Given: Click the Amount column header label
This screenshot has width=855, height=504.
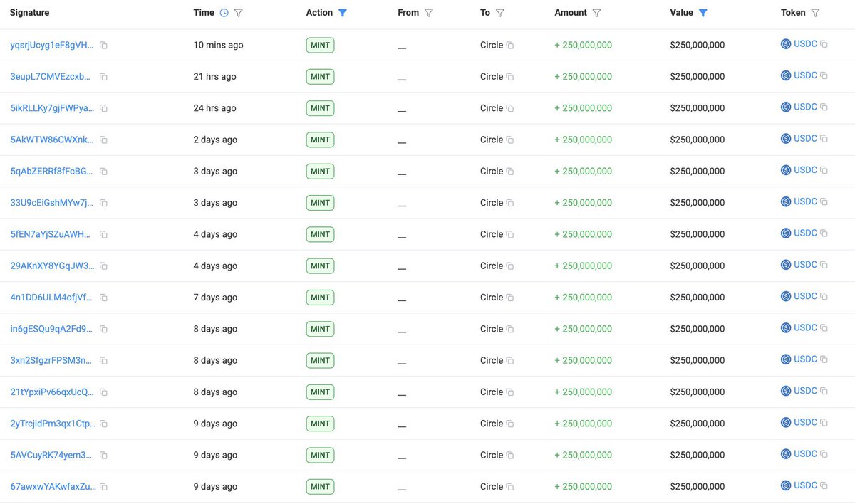Looking at the screenshot, I should click(x=571, y=13).
